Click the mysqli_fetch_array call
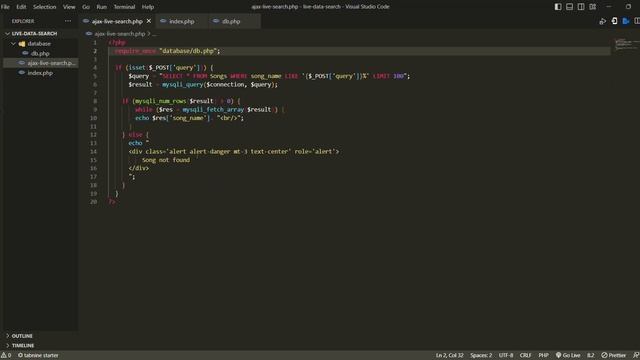The height and width of the screenshot is (360, 640). (x=213, y=109)
